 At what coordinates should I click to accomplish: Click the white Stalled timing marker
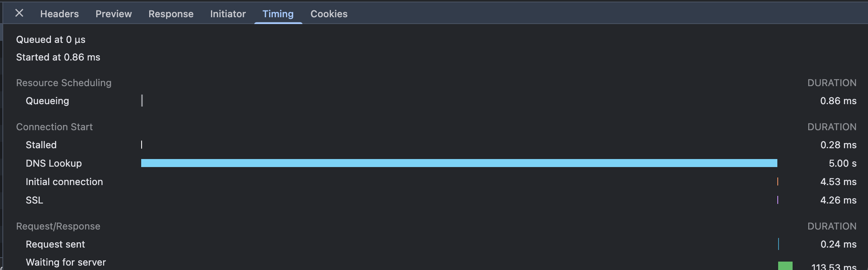pos(142,145)
